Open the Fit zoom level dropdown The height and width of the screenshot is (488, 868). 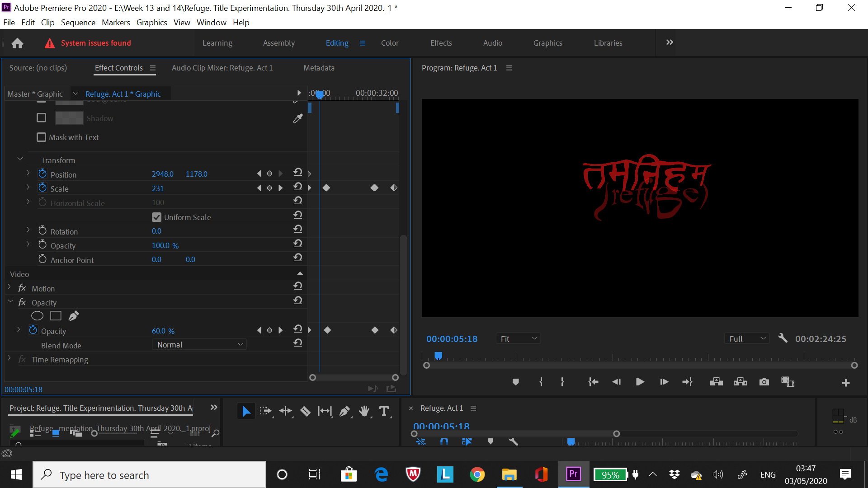pyautogui.click(x=518, y=338)
